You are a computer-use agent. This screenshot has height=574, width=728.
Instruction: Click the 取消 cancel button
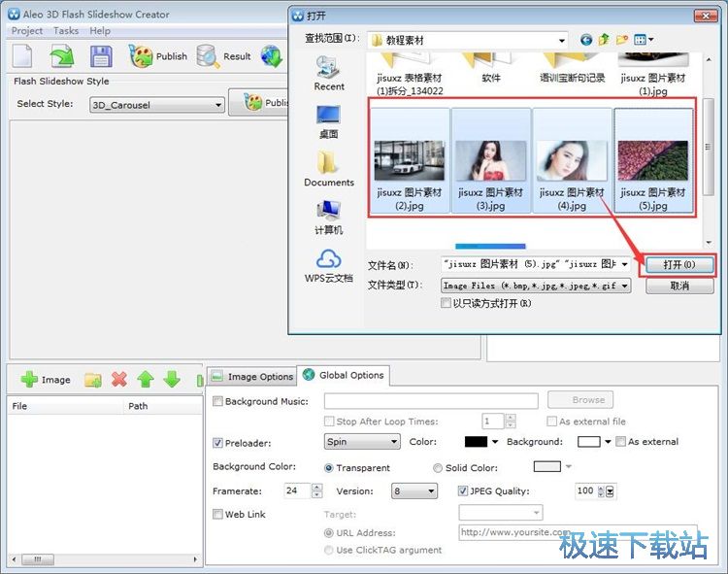[x=679, y=286]
